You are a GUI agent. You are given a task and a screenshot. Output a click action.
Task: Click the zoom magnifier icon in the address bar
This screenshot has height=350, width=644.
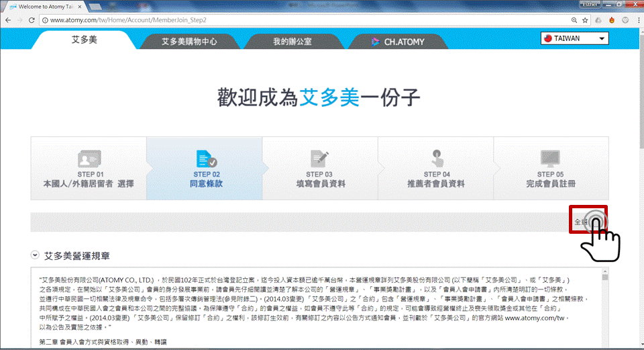click(x=574, y=19)
